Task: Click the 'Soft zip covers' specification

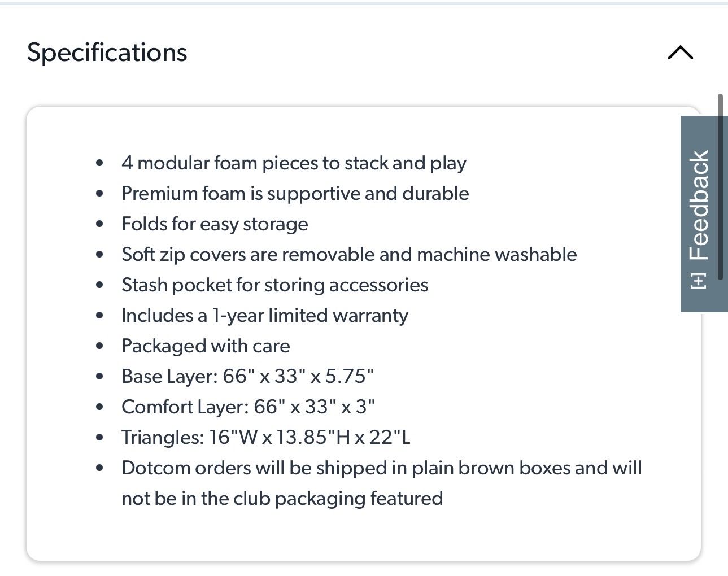Action: click(x=349, y=255)
